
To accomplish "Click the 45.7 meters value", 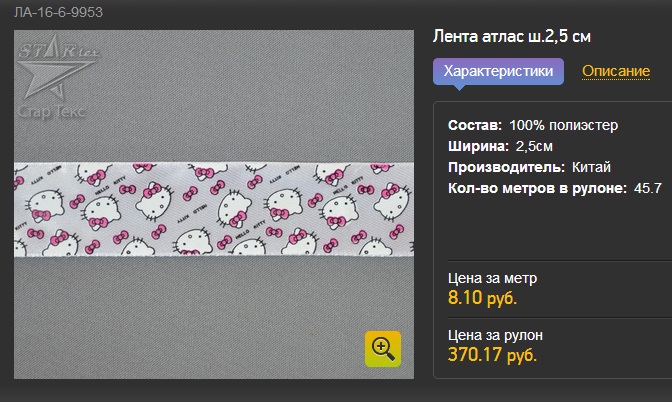I will [648, 188].
